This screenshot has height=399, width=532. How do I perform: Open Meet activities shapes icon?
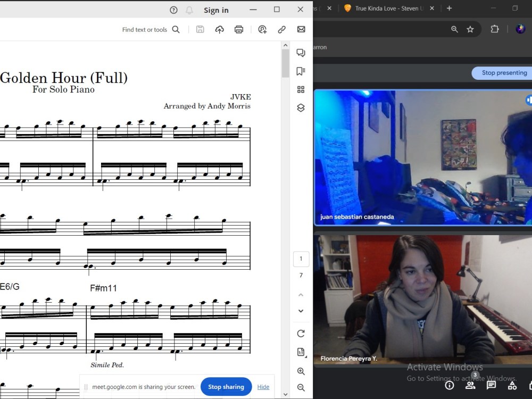tap(512, 385)
